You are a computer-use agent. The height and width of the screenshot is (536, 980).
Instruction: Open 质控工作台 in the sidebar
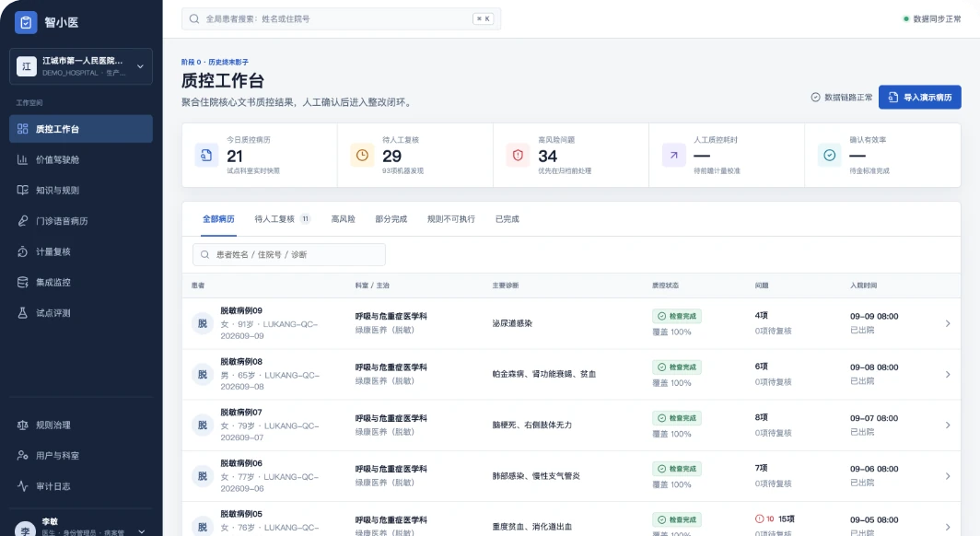click(81, 129)
